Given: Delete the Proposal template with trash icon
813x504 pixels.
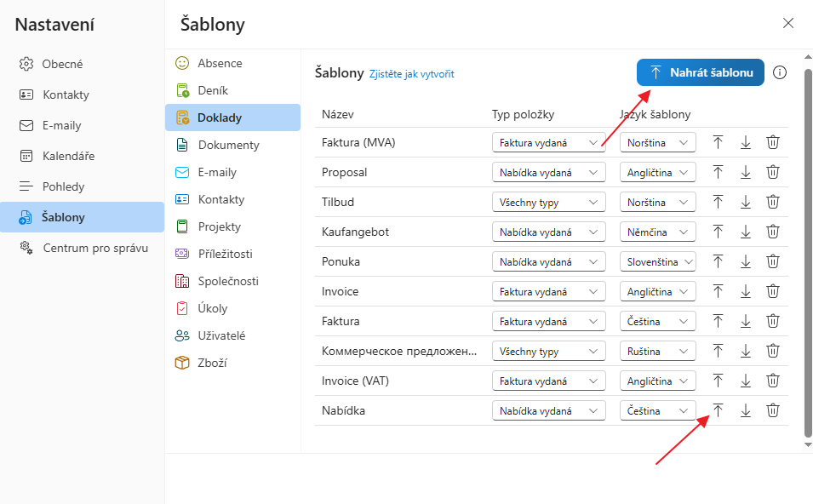Looking at the screenshot, I should coord(773,172).
